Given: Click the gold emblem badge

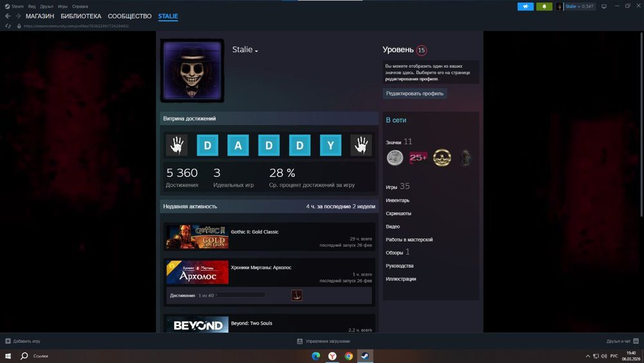Looking at the screenshot, I should click(442, 157).
